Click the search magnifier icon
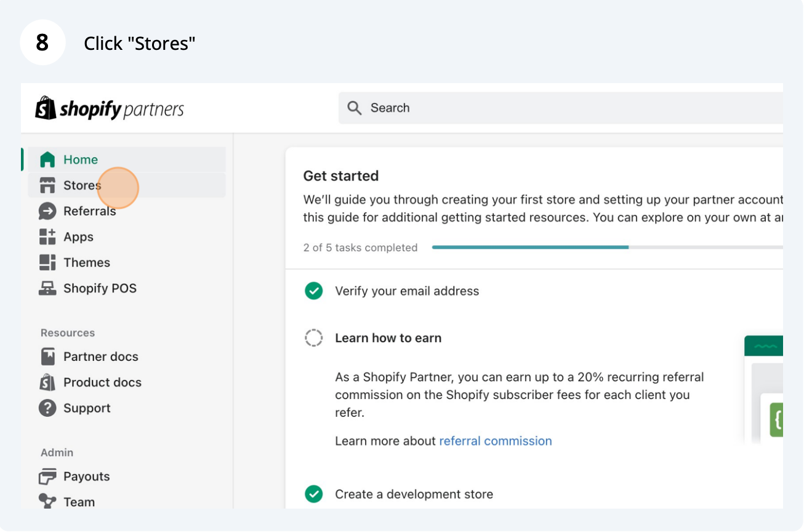This screenshot has width=804, height=532. 354,108
